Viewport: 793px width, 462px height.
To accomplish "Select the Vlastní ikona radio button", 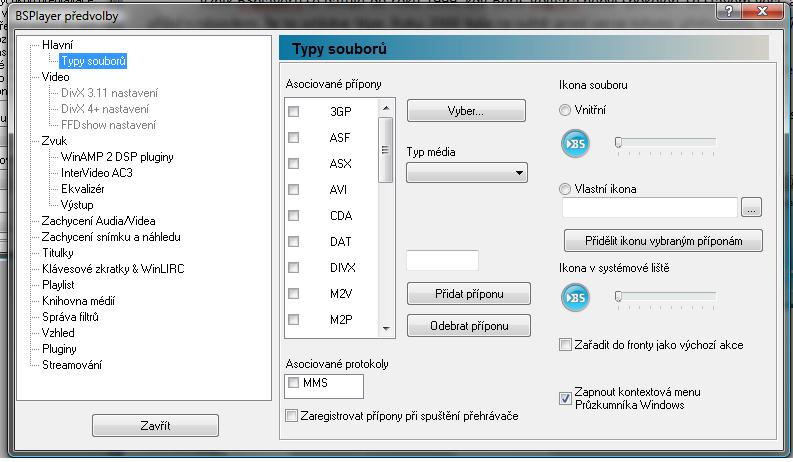I will click(565, 189).
